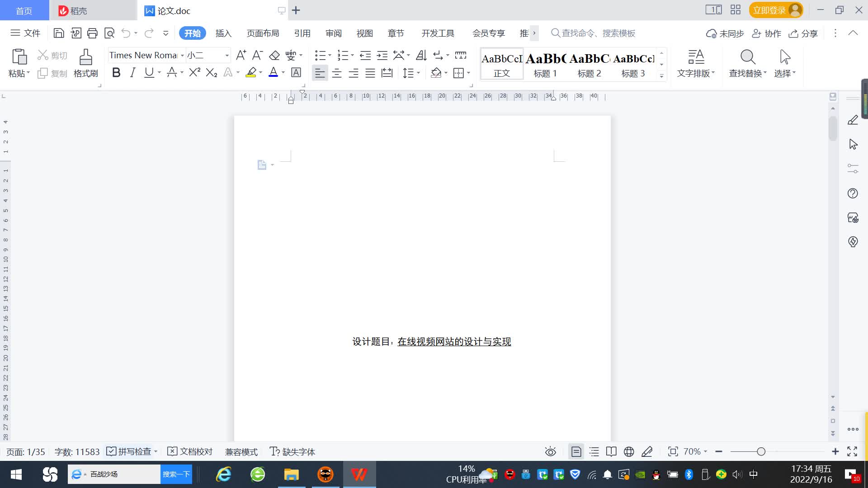Screen dimensions: 868x488
Task: Click the eye protection mode icon
Action: 550,451
